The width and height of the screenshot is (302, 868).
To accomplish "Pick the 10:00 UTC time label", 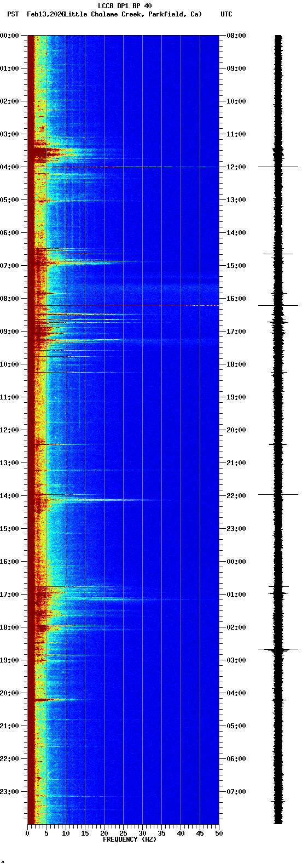I will point(237,101).
